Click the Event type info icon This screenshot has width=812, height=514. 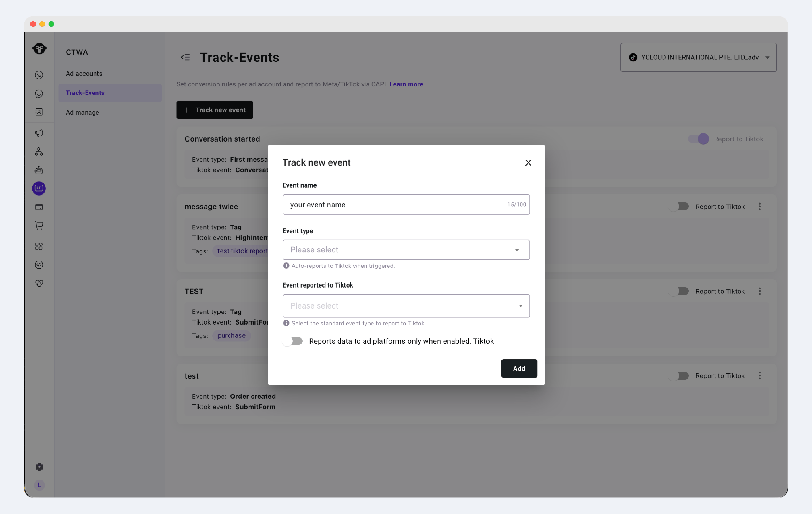[x=286, y=266]
